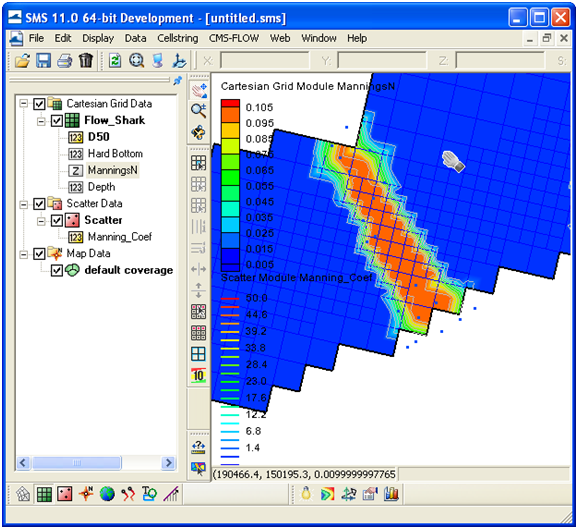Toggle the Cartesian Grid Data checkbox
Screen dimensions: 578x529
39,104
